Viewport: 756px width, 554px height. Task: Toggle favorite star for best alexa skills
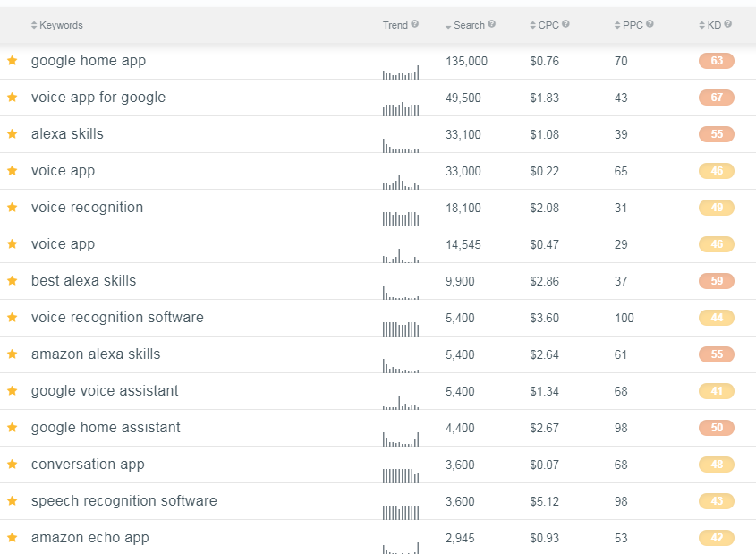pos(13,280)
